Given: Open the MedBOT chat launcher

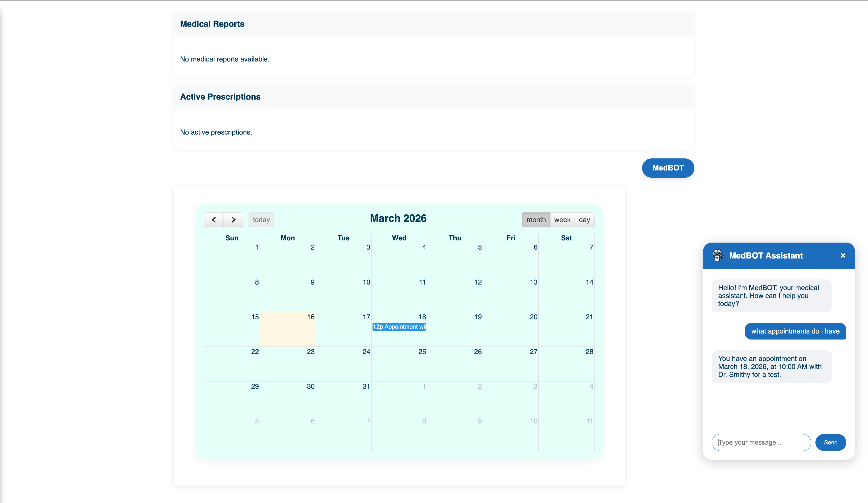Looking at the screenshot, I should click(668, 168).
